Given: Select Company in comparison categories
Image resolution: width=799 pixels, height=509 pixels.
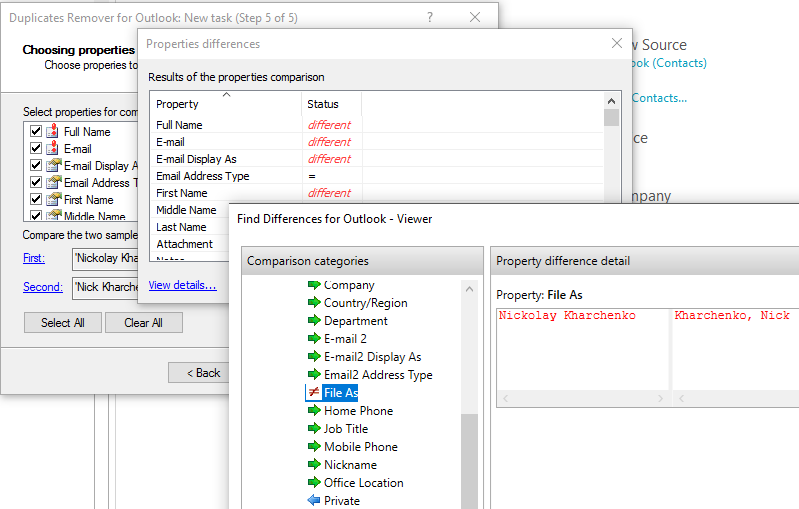Looking at the screenshot, I should coord(349,285).
